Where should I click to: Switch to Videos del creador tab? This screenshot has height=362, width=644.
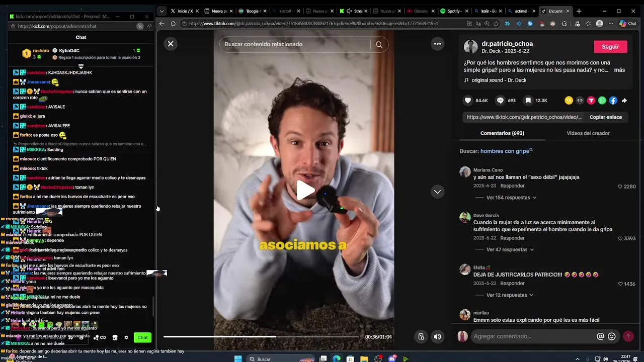point(588,133)
